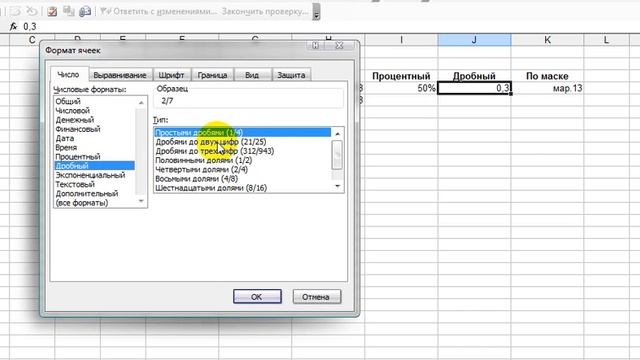Click the cell containing 0,3
640x360 pixels.
click(x=474, y=88)
